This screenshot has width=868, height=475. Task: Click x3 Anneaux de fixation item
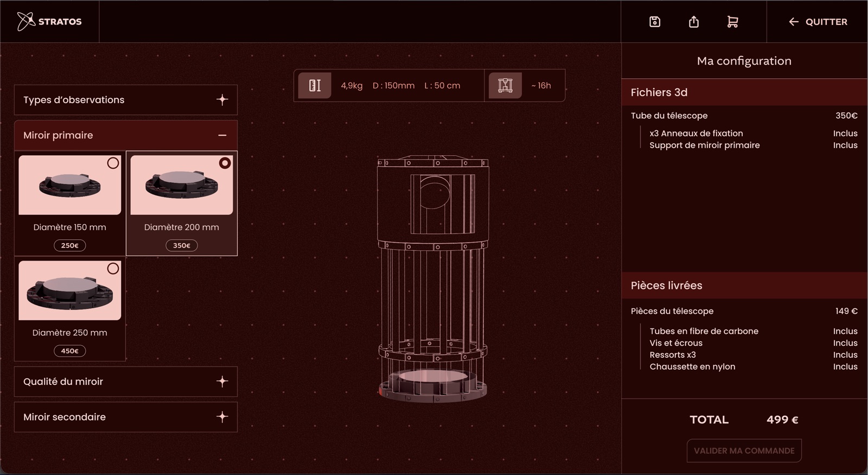[x=696, y=133]
